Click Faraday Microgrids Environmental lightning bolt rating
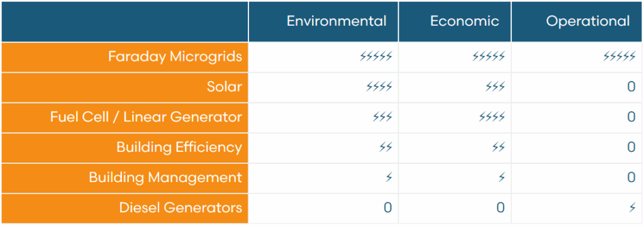 [376, 56]
